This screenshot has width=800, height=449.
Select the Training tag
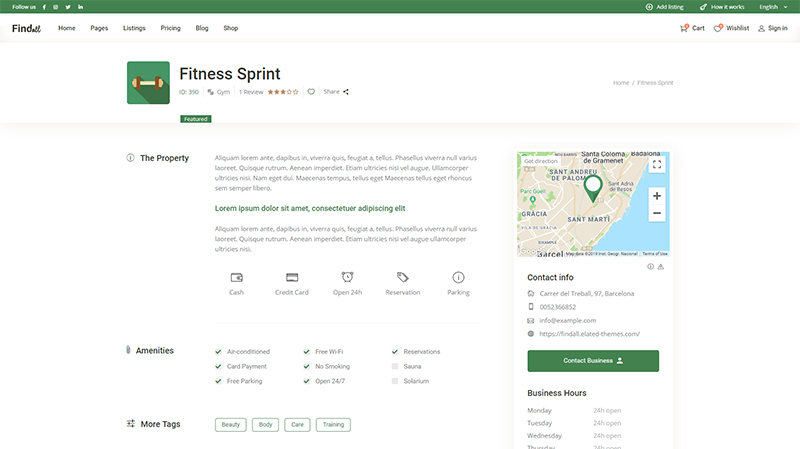coord(333,425)
